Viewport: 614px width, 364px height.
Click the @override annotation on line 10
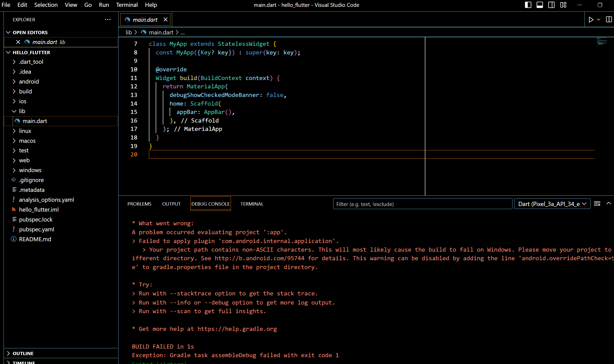click(171, 69)
